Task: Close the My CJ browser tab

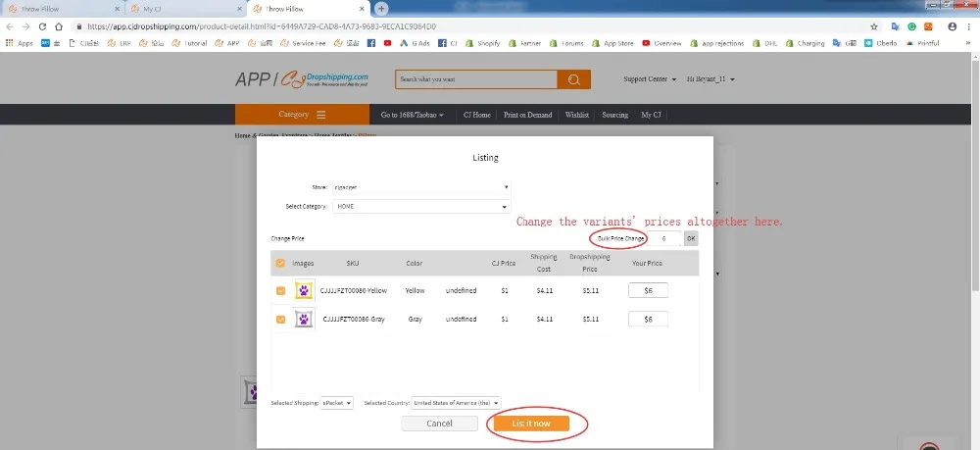Action: pyautogui.click(x=239, y=9)
